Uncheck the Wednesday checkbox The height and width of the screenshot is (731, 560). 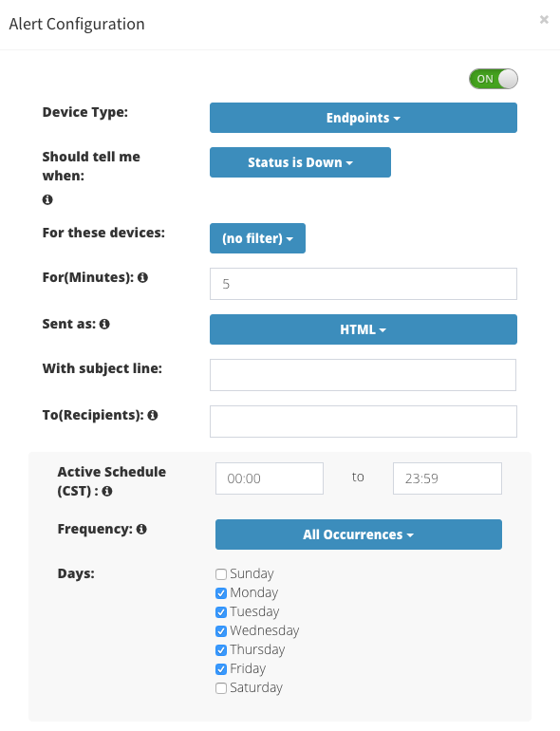[x=221, y=631]
